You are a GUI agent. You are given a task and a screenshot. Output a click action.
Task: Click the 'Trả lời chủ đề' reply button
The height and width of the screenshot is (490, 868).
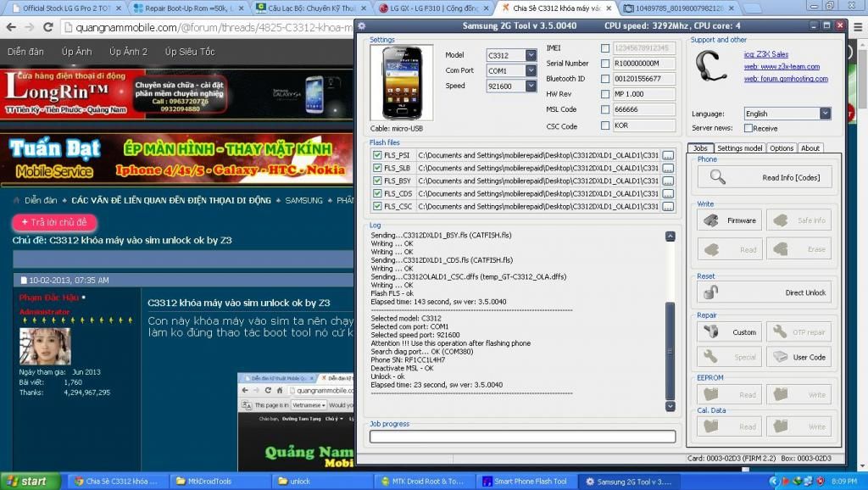point(54,223)
